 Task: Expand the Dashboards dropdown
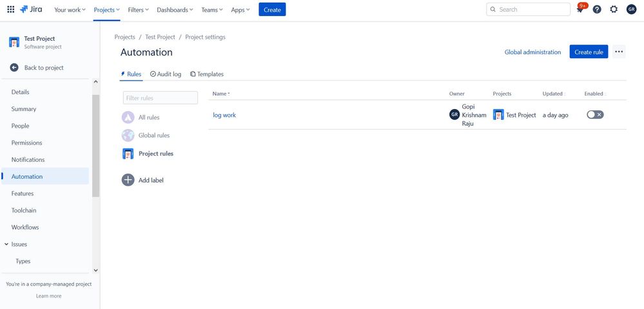pos(175,10)
